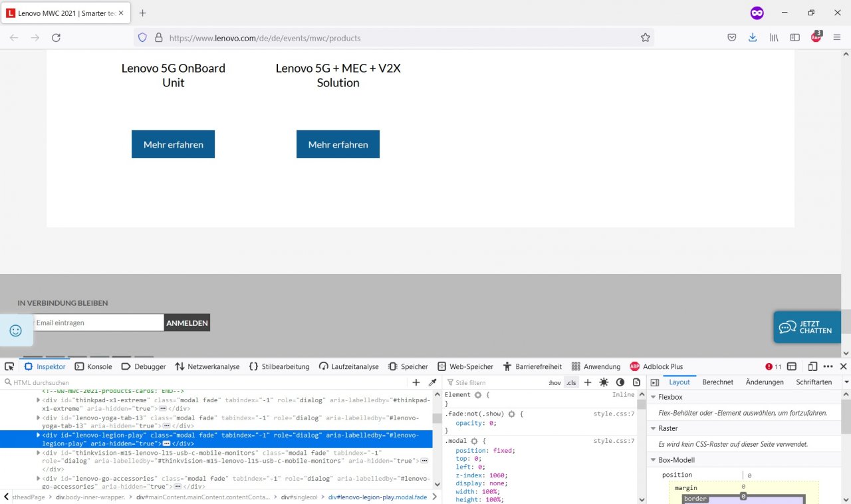This screenshot has height=504, width=851.
Task: Click the private browsing mask icon
Action: [x=757, y=13]
